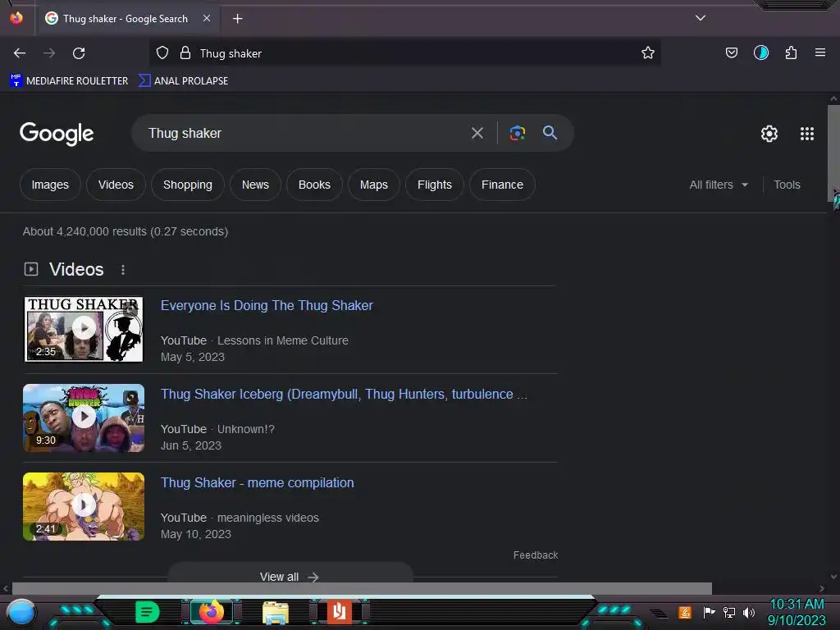Open Google settings gear
This screenshot has height=630, width=840.
769,134
